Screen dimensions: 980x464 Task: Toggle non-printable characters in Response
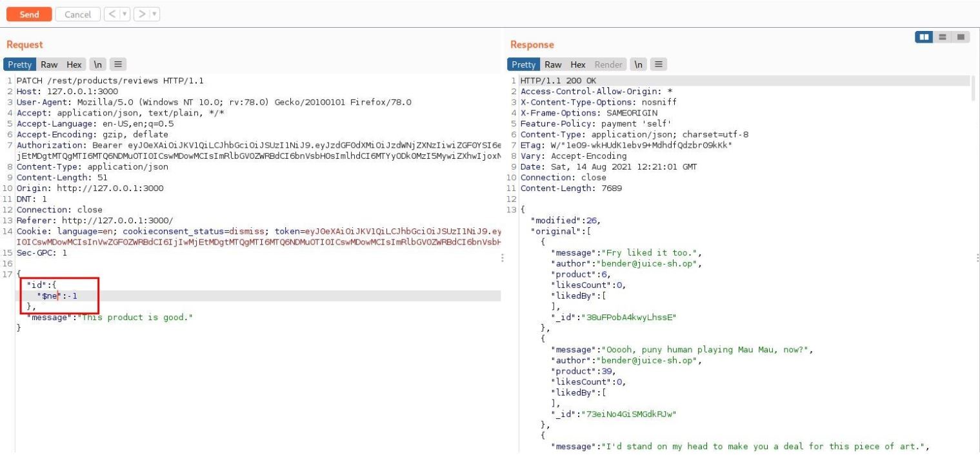tap(638, 65)
